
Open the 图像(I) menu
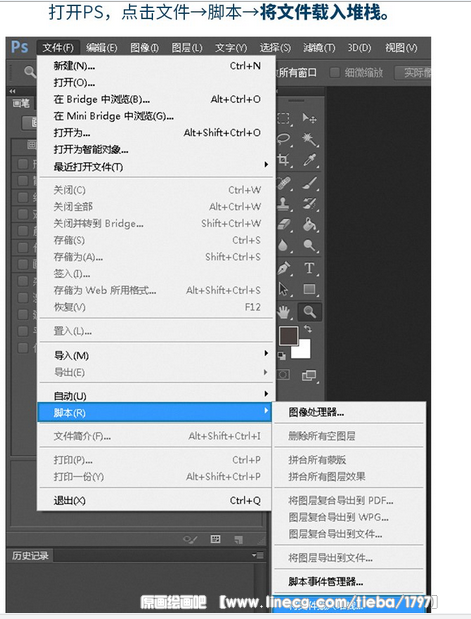tap(144, 48)
